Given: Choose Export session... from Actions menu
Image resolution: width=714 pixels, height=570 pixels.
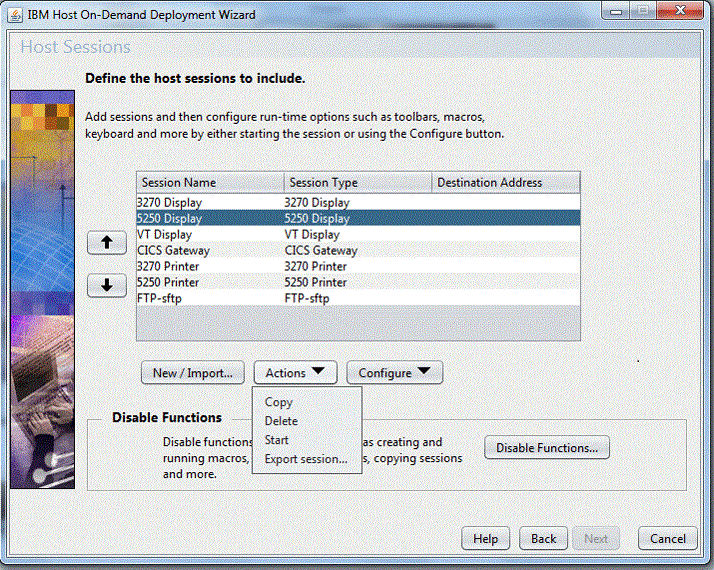Looking at the screenshot, I should [x=306, y=459].
